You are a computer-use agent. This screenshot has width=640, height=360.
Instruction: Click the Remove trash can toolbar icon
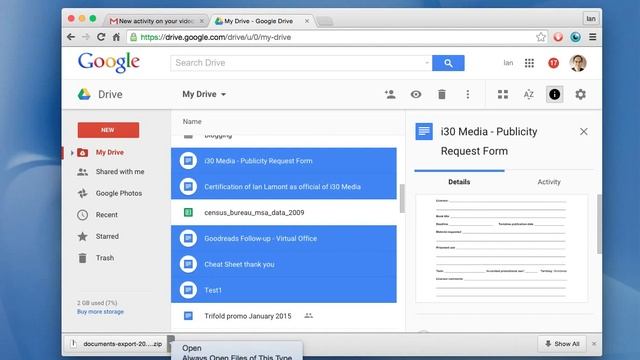(442, 94)
